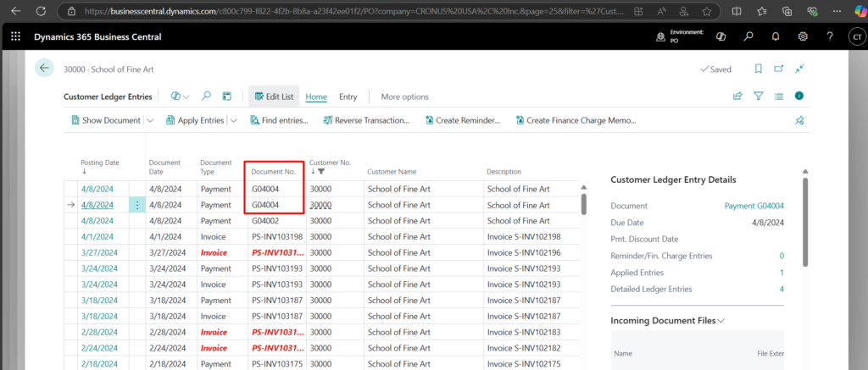Open the search icon in list toolbar
This screenshot has width=868, height=370.
click(208, 97)
